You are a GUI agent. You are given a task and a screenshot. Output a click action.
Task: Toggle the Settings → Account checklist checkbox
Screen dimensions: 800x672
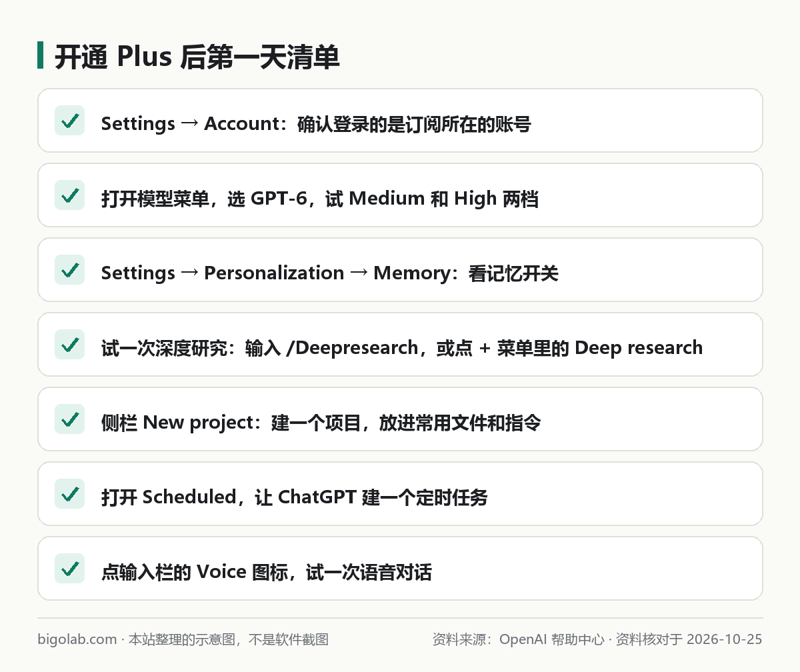coord(69,121)
